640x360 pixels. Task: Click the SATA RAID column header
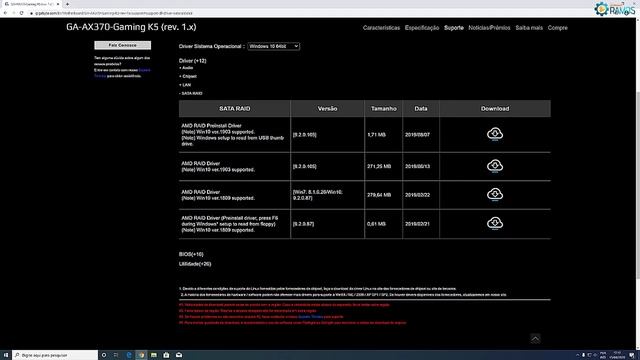tap(235, 109)
